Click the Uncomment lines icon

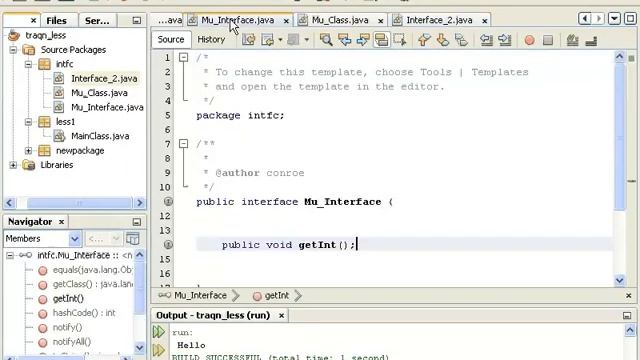(591, 40)
